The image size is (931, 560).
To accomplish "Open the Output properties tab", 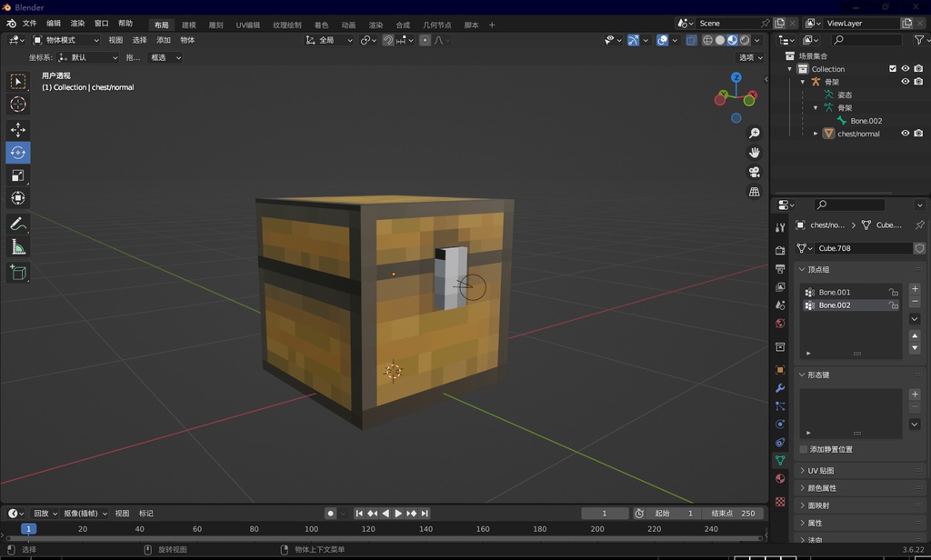I will pos(780,269).
